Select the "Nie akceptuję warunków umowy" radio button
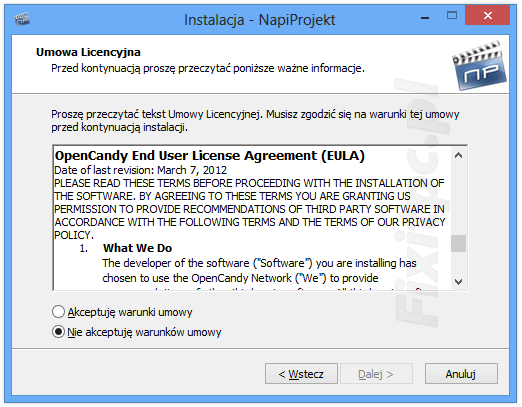 58,332
